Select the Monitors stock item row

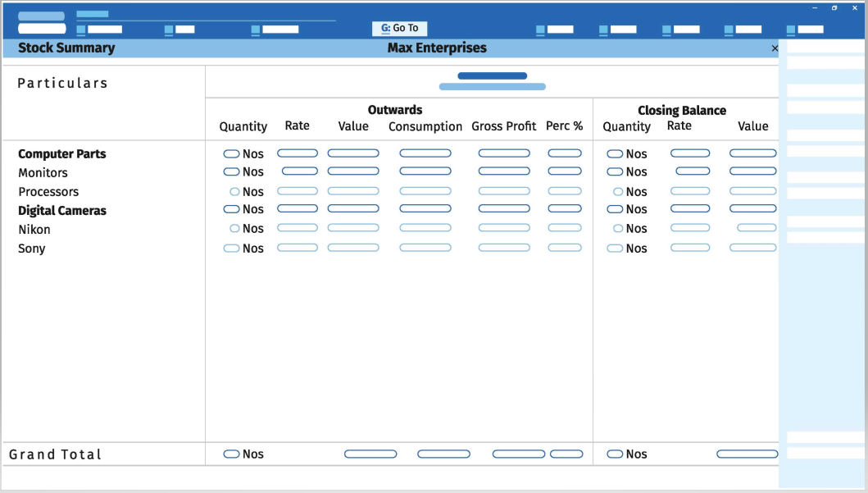click(43, 173)
